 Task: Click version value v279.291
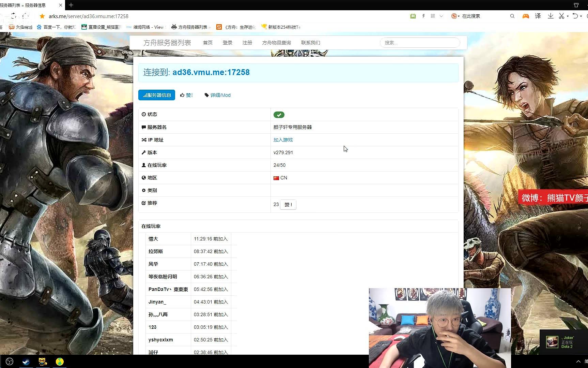[x=283, y=152]
